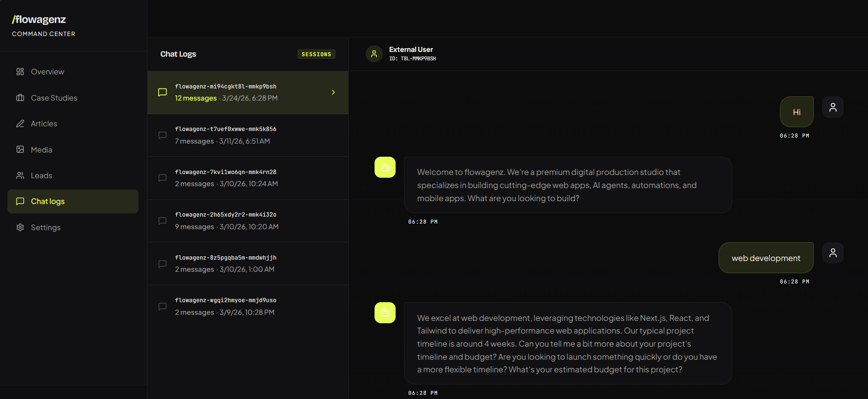The width and height of the screenshot is (868, 399).
Task: Open session flowagenz-2h65xdy2r2-mmk4i32o with 9 messages
Action: 248,221
